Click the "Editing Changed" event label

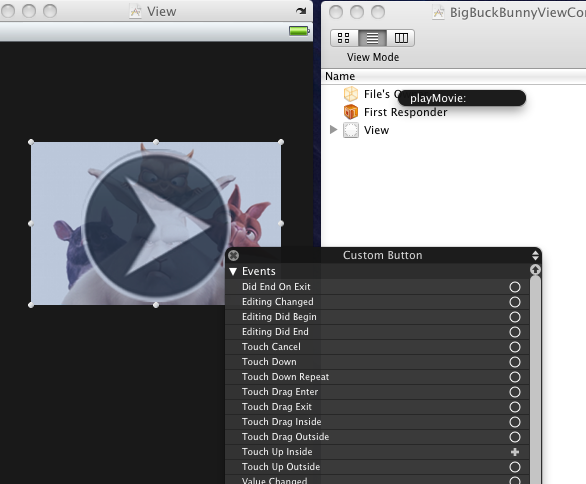278,302
